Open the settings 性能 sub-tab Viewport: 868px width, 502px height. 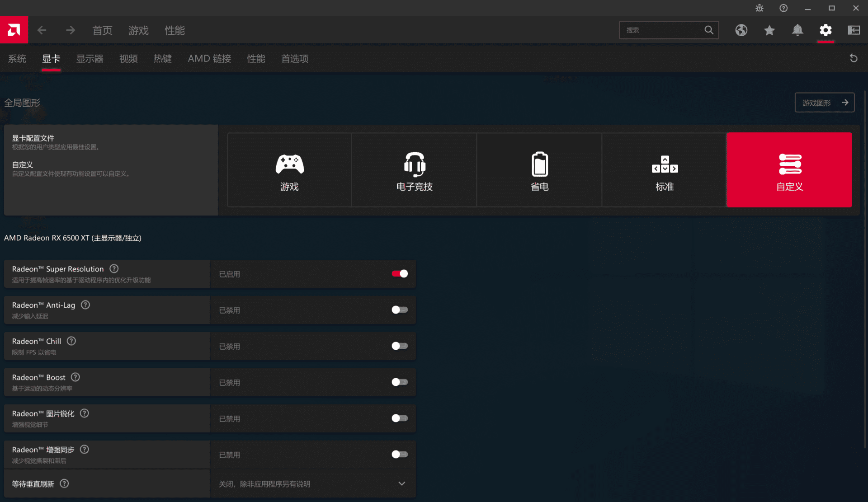(x=256, y=59)
